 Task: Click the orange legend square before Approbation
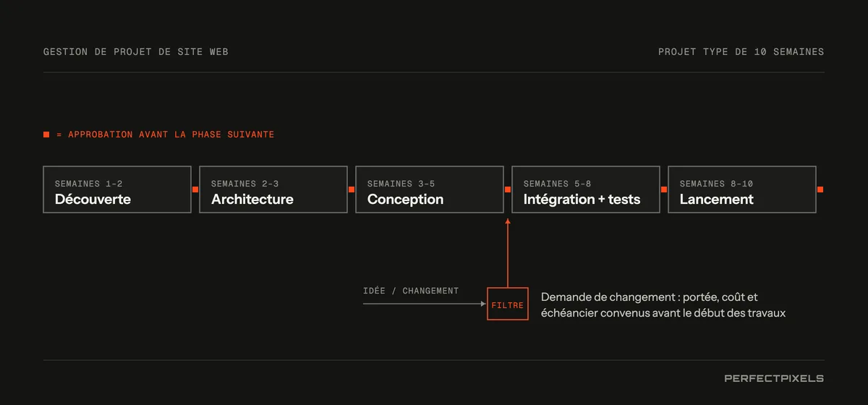point(46,135)
